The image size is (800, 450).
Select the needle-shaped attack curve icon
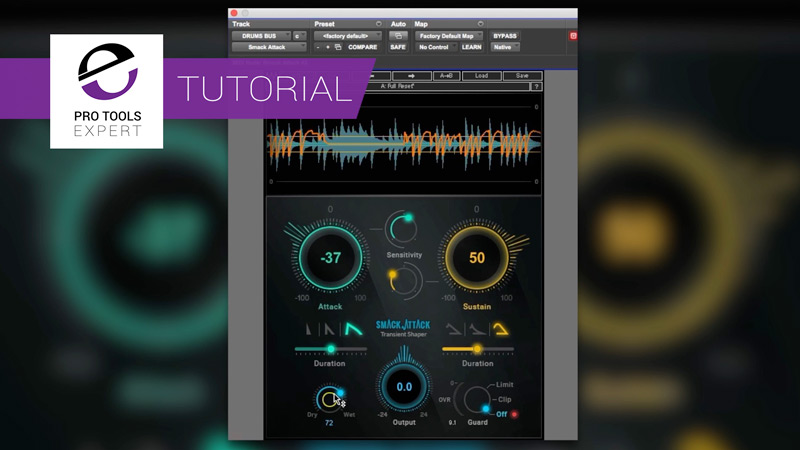[x=309, y=329]
